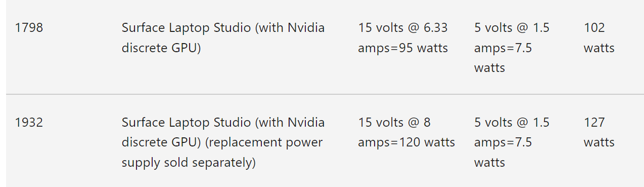Viewport: 644px width, 187px height.
Task: Click 'amps=7.5' text in row 1798
Action: click(503, 48)
